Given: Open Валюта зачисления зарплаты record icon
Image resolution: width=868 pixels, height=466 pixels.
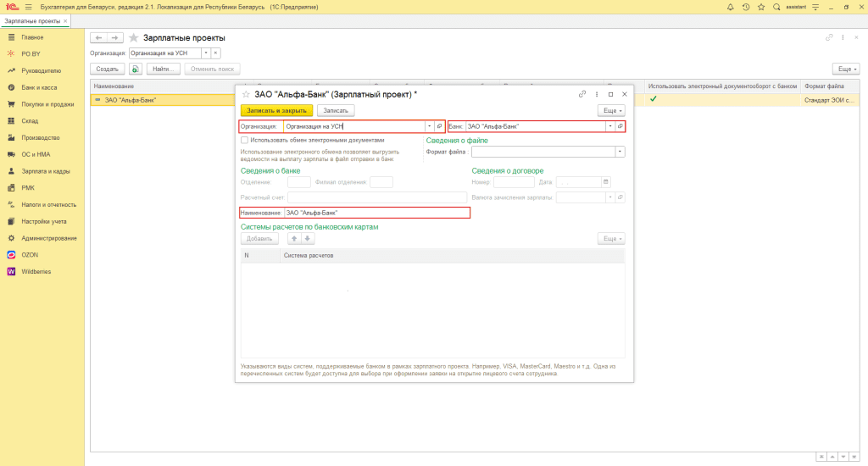Looking at the screenshot, I should pyautogui.click(x=620, y=197).
